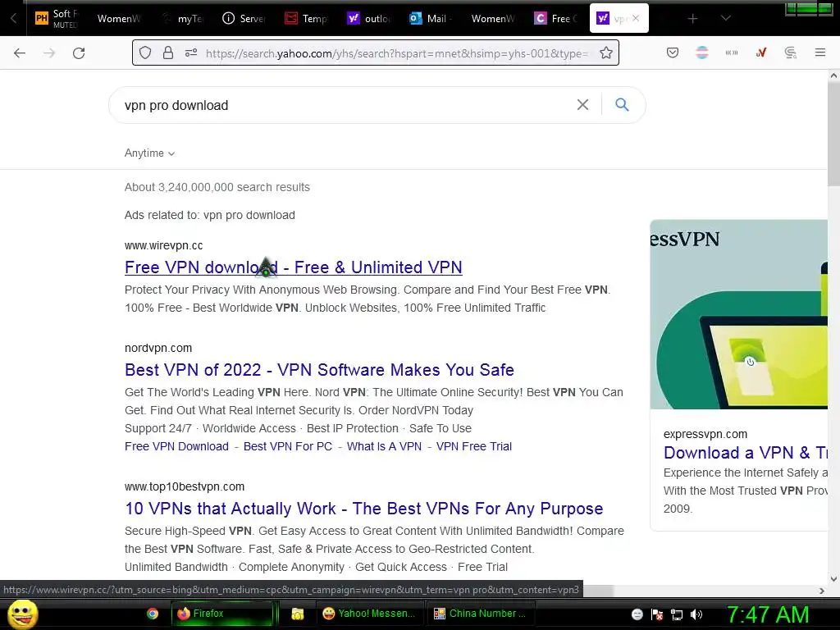The image size is (840, 630).
Task: Clear the search box with the X
Action: point(582,104)
